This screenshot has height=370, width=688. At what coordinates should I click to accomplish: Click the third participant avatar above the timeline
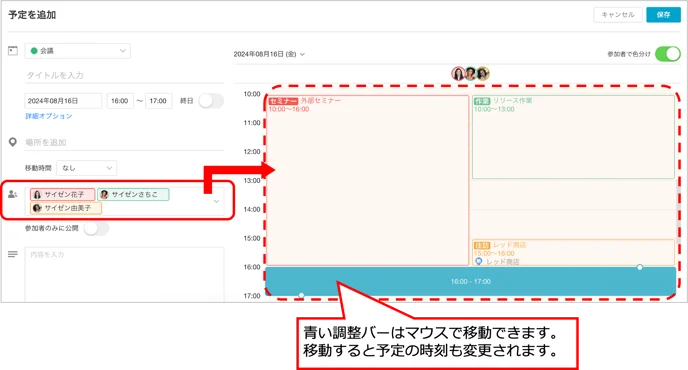(483, 73)
